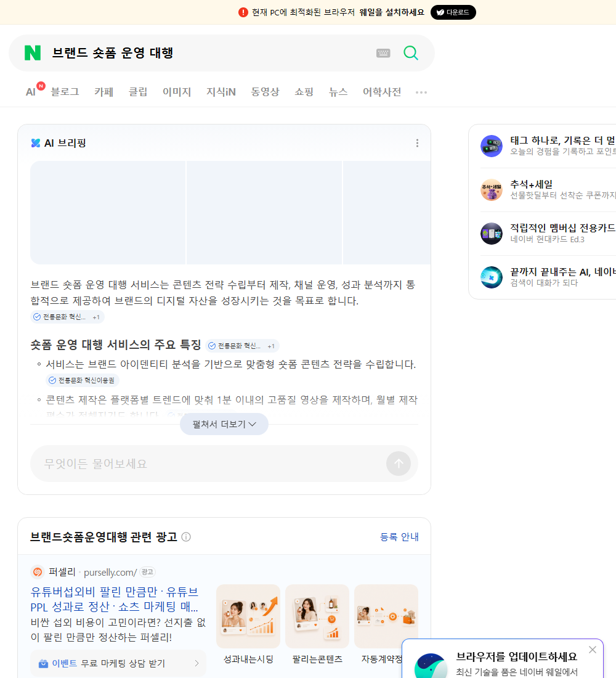This screenshot has width=616, height=678.
Task: Click the AI 브리핑 sparkle icon
Action: (x=36, y=143)
